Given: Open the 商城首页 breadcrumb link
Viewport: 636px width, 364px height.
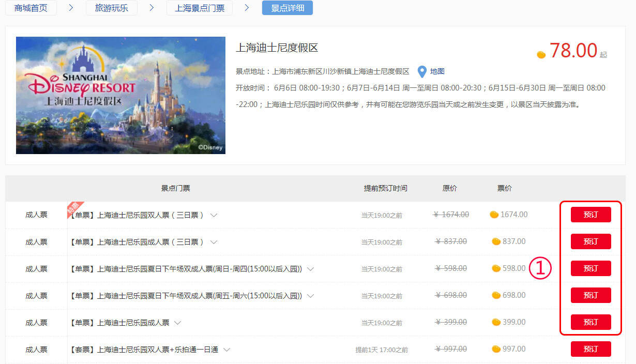Looking at the screenshot, I should [x=30, y=8].
